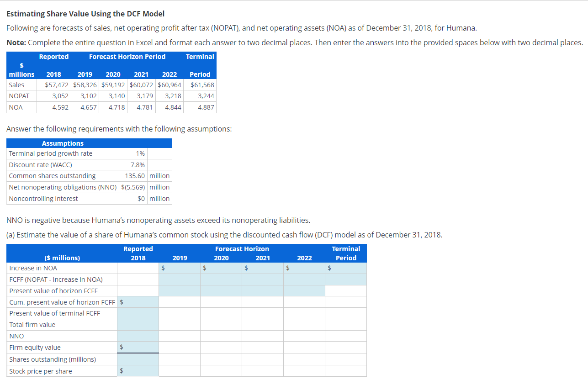Select the Increase in NOA 2022 cell
The height and width of the screenshot is (390, 588).
click(305, 268)
